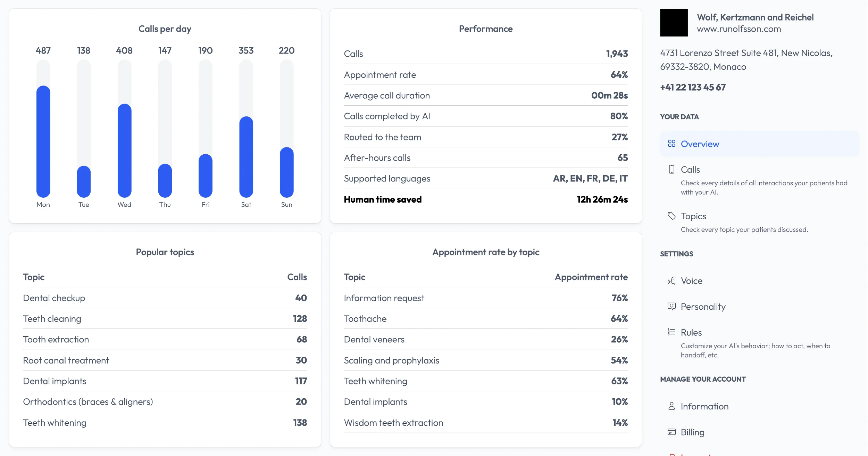Click the Orthodontics (braces & aligners) topic
The width and height of the screenshot is (868, 456).
(88, 402)
